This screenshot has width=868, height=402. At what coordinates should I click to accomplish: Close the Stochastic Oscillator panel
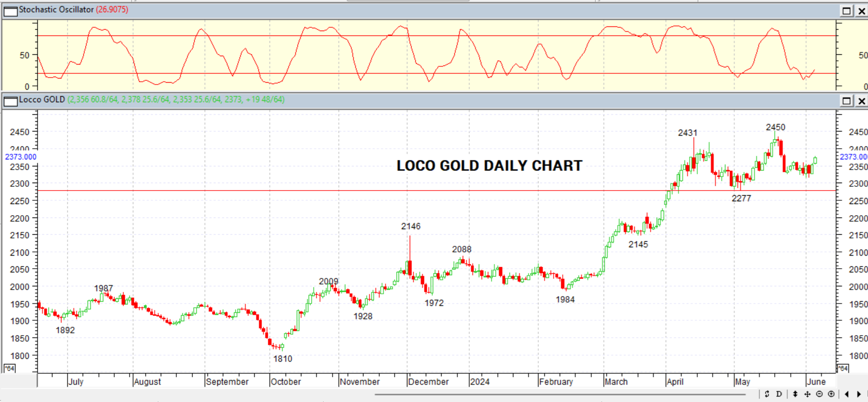861,11
